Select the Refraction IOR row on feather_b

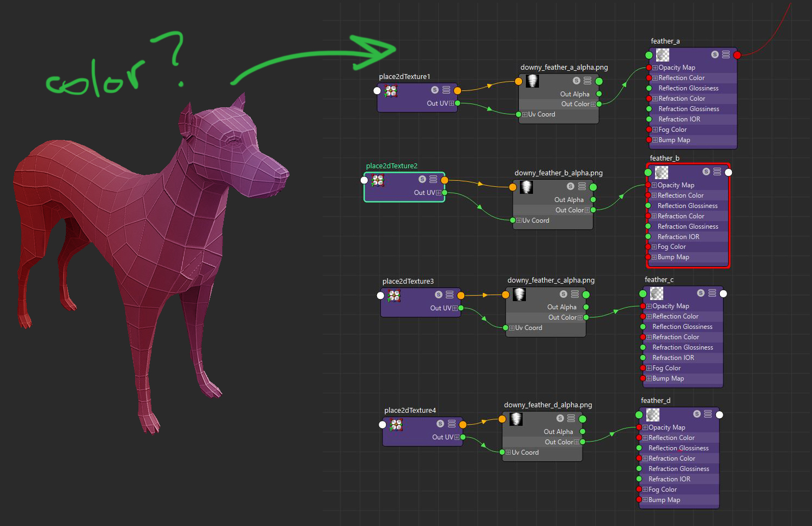click(x=678, y=237)
